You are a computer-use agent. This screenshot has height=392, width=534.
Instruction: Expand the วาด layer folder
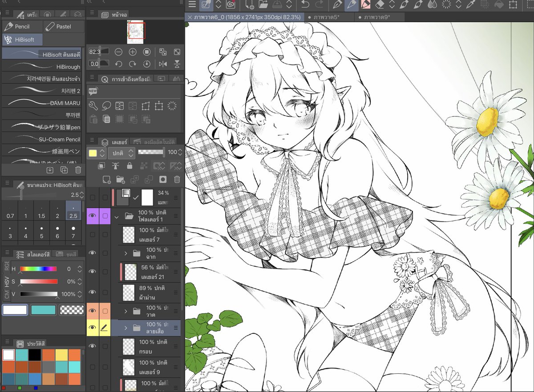click(x=126, y=311)
